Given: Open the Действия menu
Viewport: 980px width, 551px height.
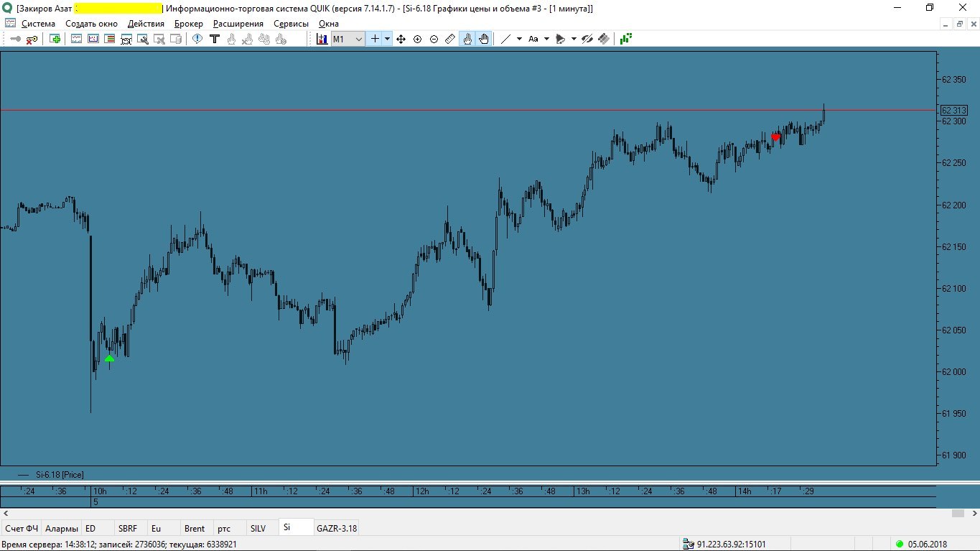Looking at the screenshot, I should point(146,24).
